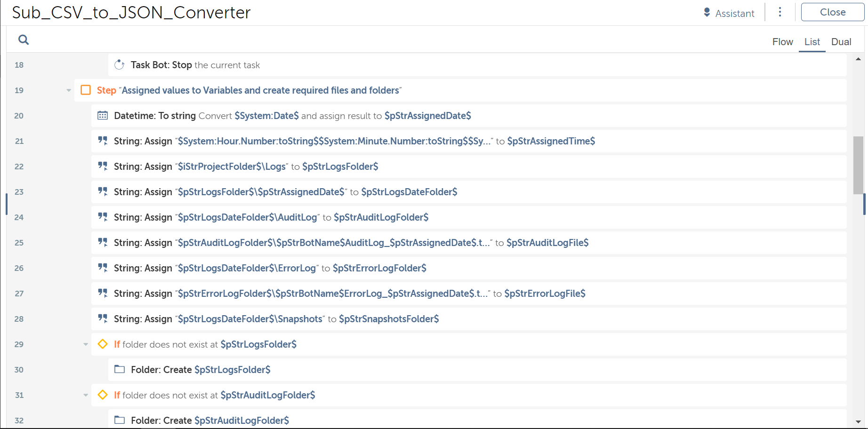Collapse the Step block on line 19
This screenshot has width=868, height=429.
pyautogui.click(x=69, y=90)
